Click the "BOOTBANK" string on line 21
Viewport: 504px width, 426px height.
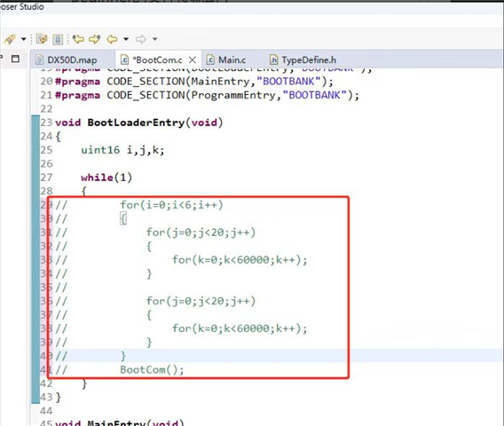point(314,95)
